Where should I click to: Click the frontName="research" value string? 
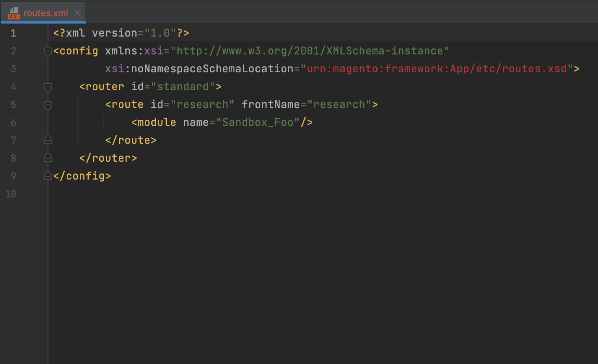[339, 104]
